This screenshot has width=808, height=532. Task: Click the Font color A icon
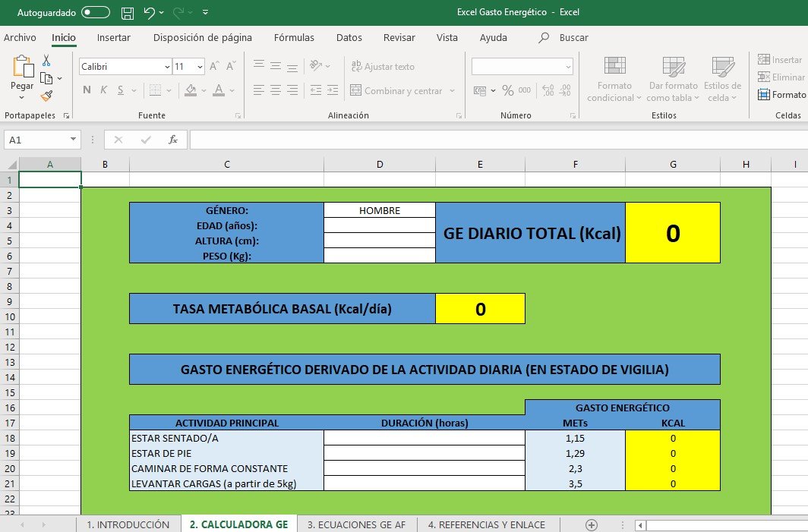coord(219,90)
